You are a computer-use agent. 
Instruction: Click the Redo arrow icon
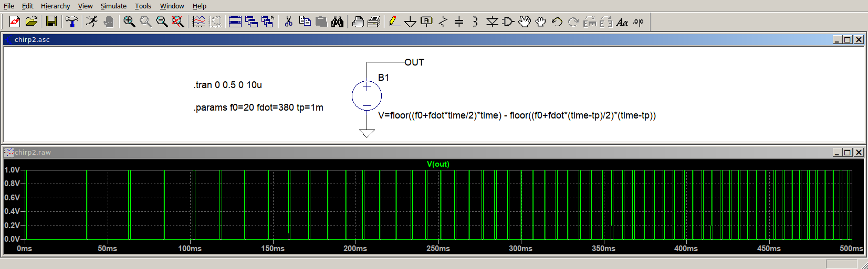573,21
